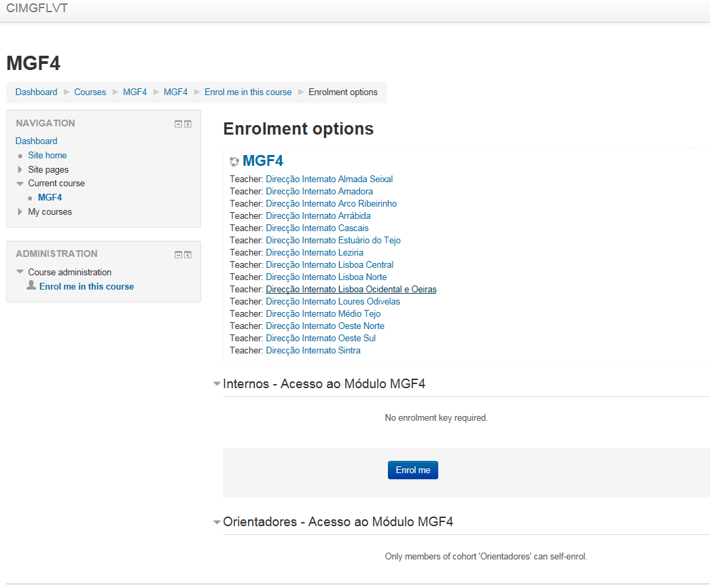Hide the Navigation block
The image size is (710, 588).
coord(178,124)
